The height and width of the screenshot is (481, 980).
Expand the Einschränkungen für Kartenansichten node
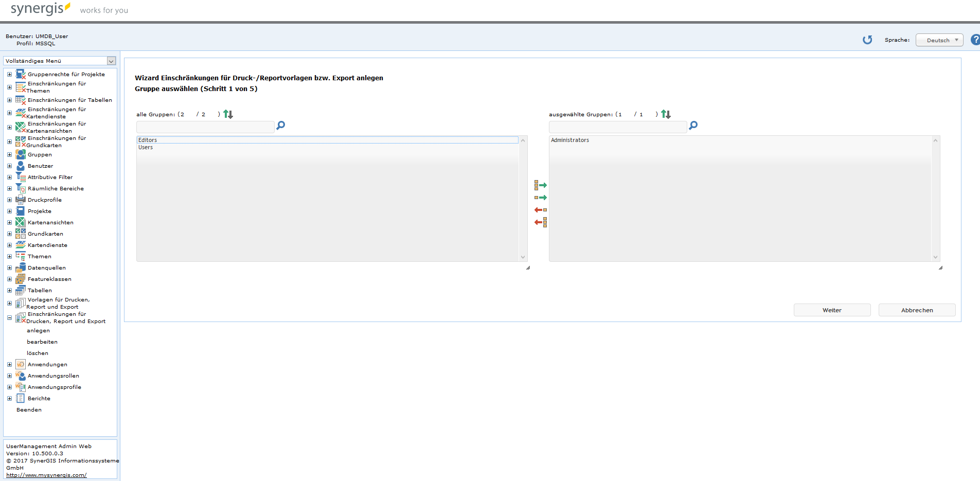pyautogui.click(x=9, y=127)
